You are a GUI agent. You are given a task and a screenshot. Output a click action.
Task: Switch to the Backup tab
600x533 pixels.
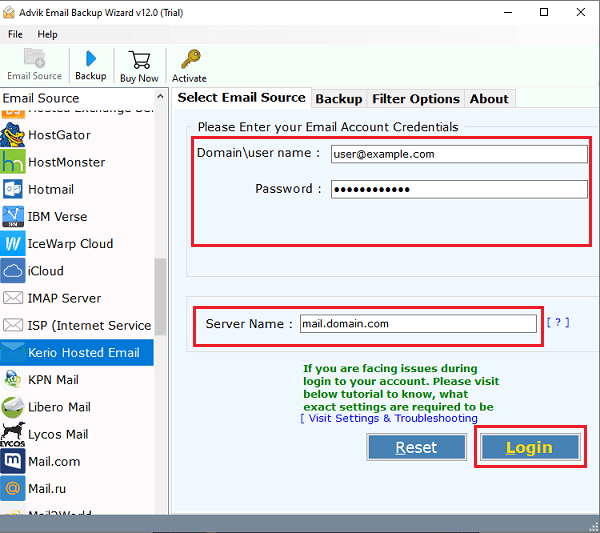point(339,99)
